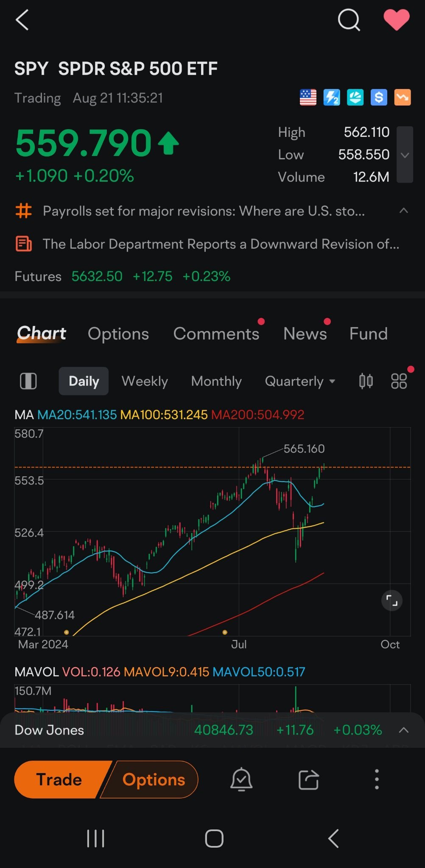This screenshot has width=425, height=868.
Task: Tap the MAVOL50:0.517 volume indicator label
Action: pos(259,672)
